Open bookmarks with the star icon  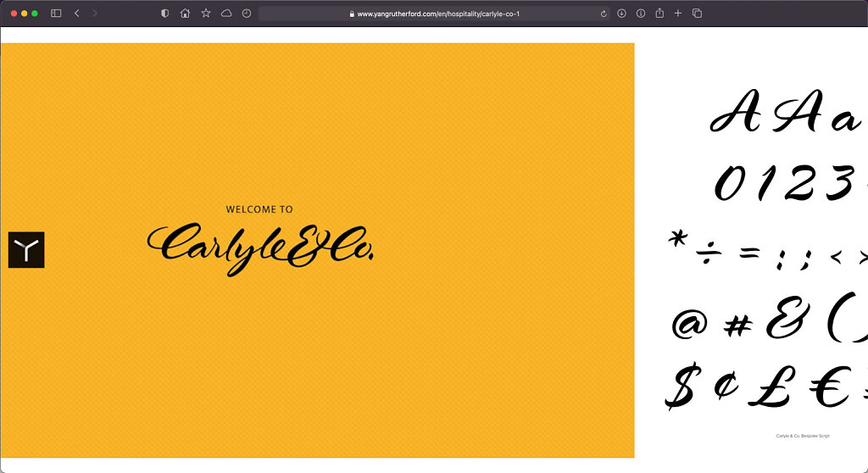pyautogui.click(x=206, y=14)
